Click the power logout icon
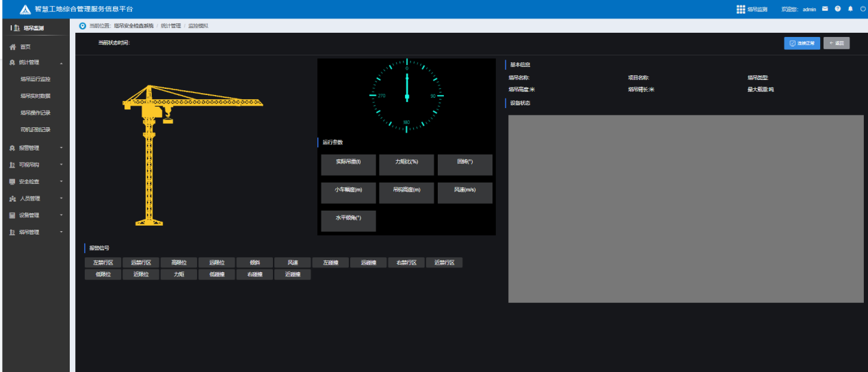868x372 pixels. tap(862, 9)
